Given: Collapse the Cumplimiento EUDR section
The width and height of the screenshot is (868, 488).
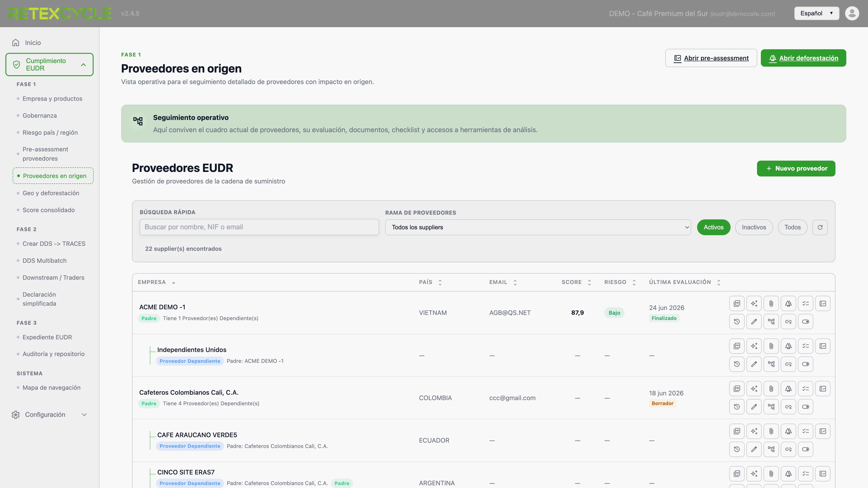Looking at the screenshot, I should pyautogui.click(x=50, y=64).
